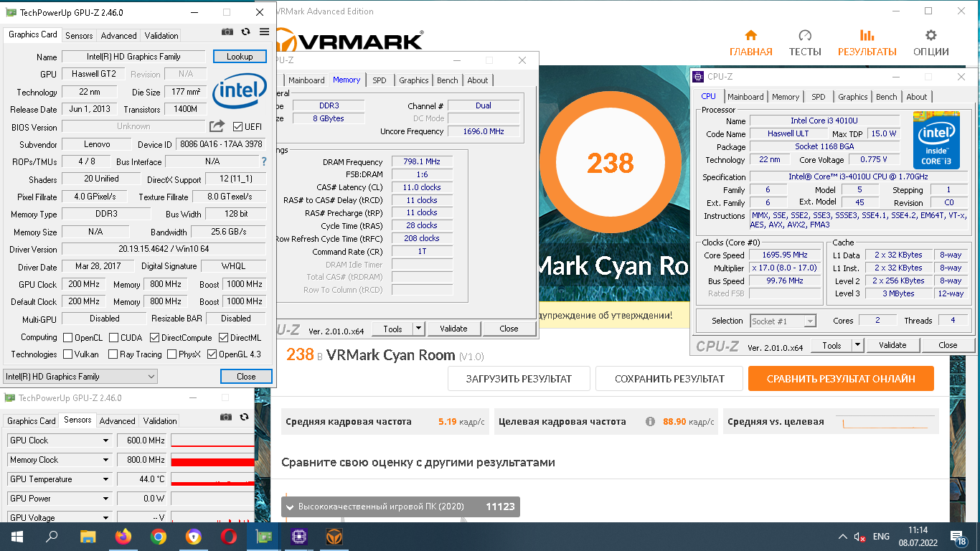Click Validate in CPU-Z Memory window

point(453,329)
